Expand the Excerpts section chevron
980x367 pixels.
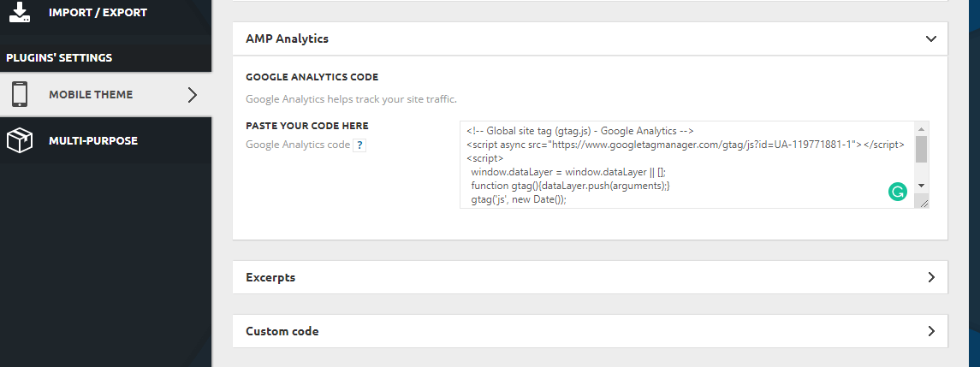tap(931, 277)
